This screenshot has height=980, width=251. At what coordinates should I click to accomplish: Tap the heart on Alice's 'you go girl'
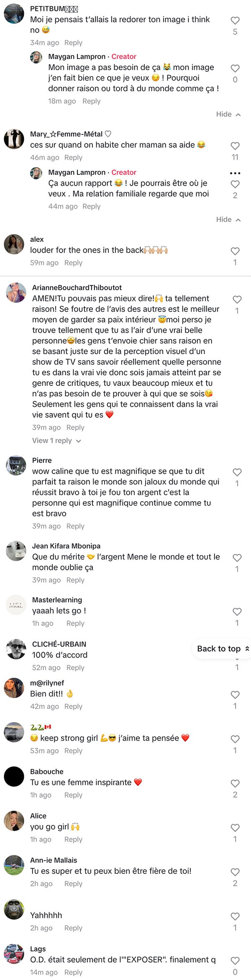[235, 827]
